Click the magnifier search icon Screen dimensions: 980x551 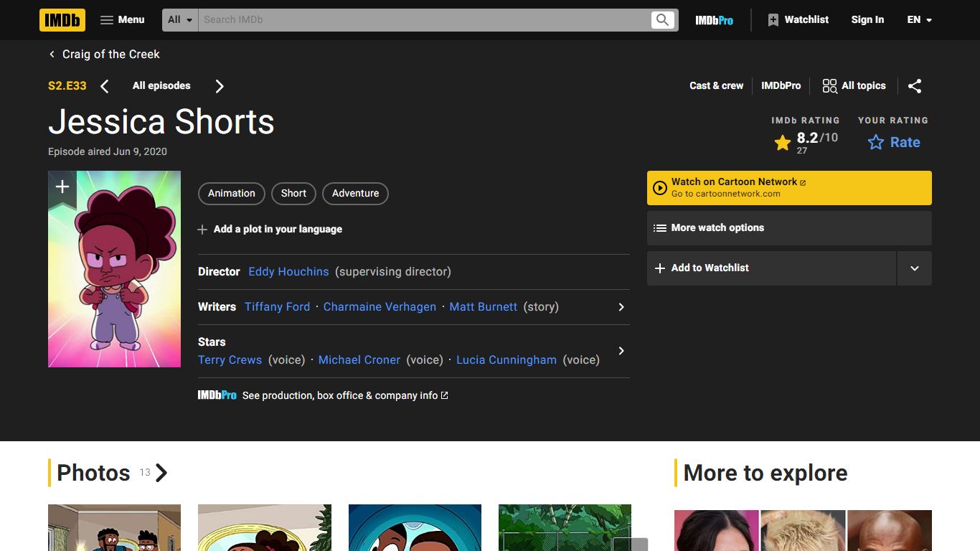point(663,20)
